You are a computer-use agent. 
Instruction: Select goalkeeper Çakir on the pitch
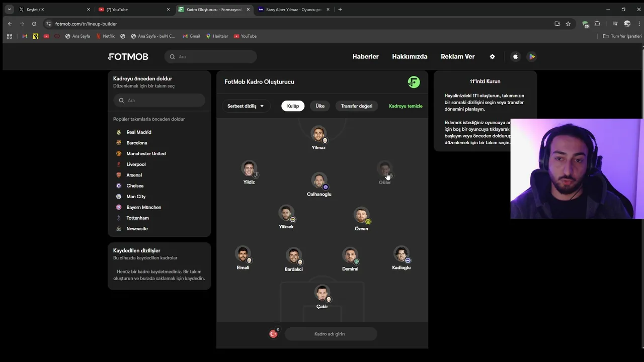tap(322, 297)
